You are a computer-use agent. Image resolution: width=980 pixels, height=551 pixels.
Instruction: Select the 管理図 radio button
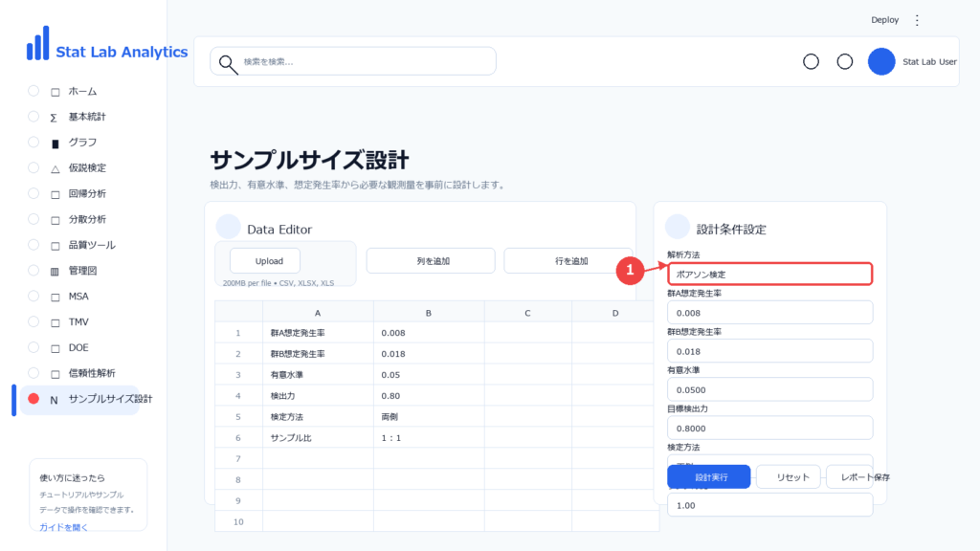(x=33, y=270)
